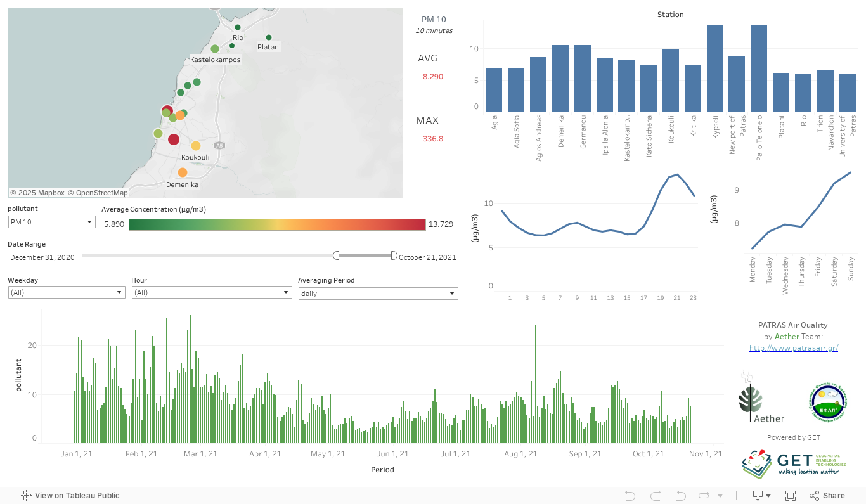Open the pollutant PM 10 dropdown
The width and height of the screenshot is (866, 504).
point(52,222)
